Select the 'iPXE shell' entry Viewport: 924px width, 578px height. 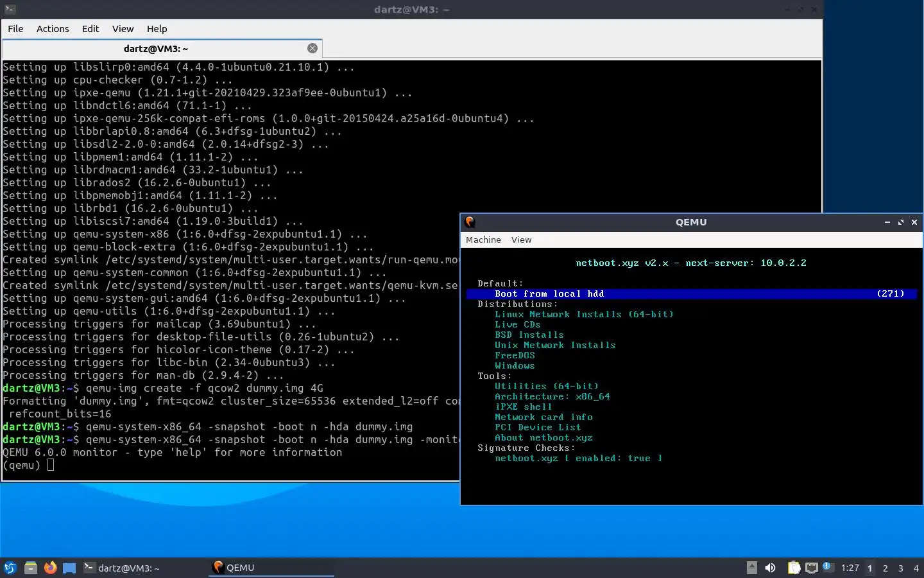(523, 407)
